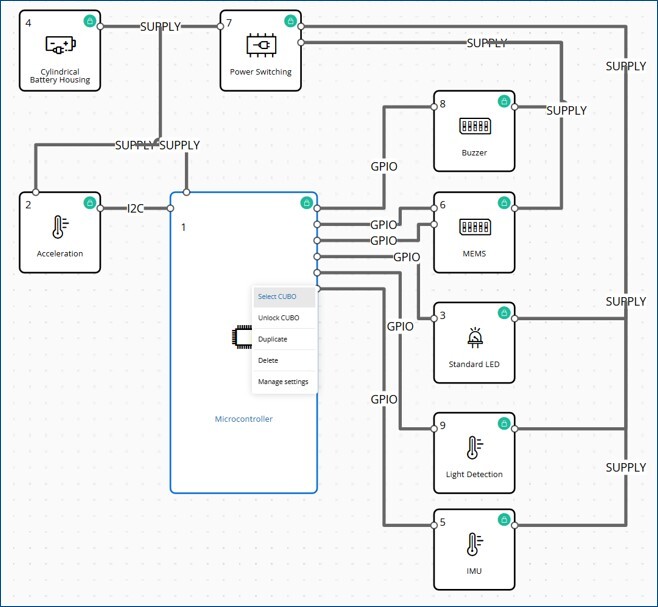658x607 pixels.
Task: Click the Microcontroller chip icon
Action: [x=240, y=337]
